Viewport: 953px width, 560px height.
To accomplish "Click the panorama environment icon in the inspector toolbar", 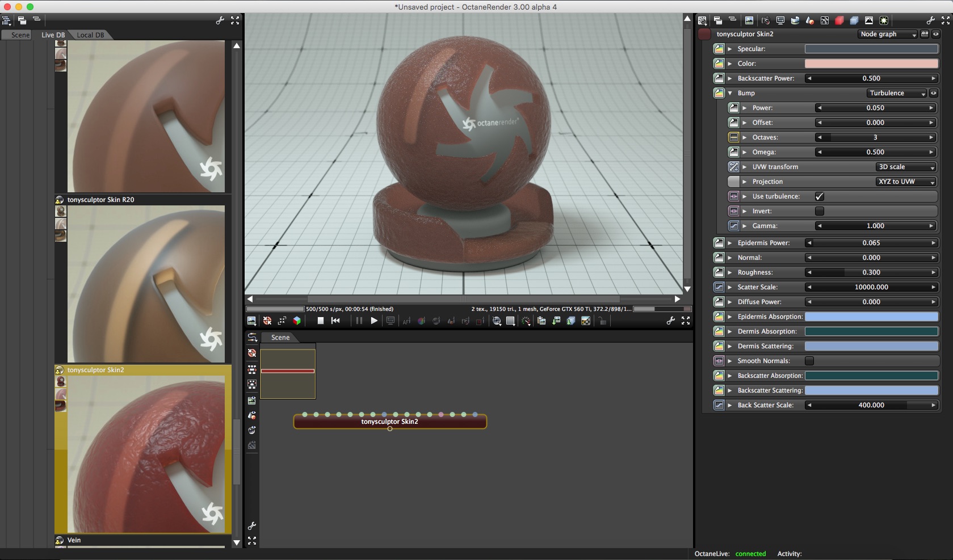I will (795, 20).
